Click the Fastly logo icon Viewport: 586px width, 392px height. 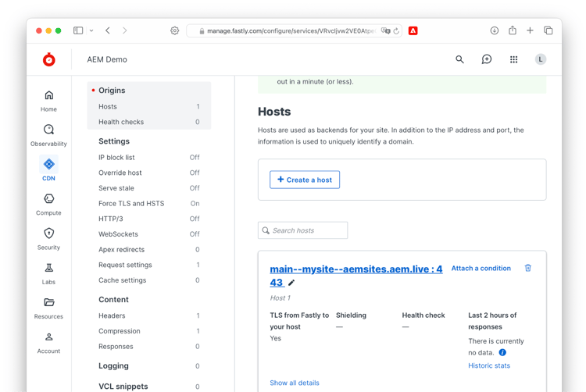click(x=49, y=59)
